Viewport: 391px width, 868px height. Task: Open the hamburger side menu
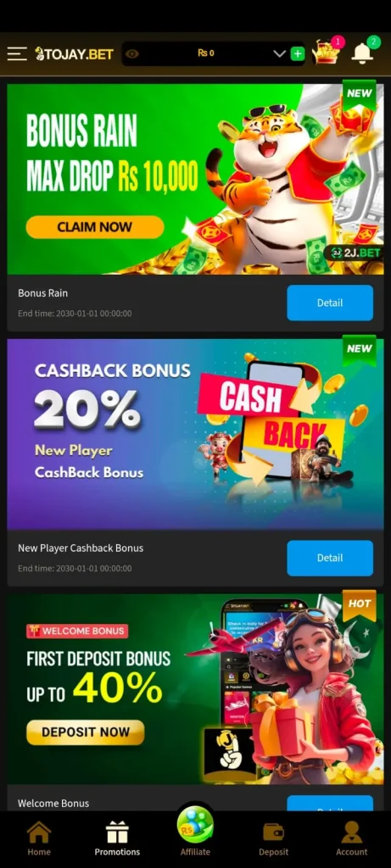17,53
